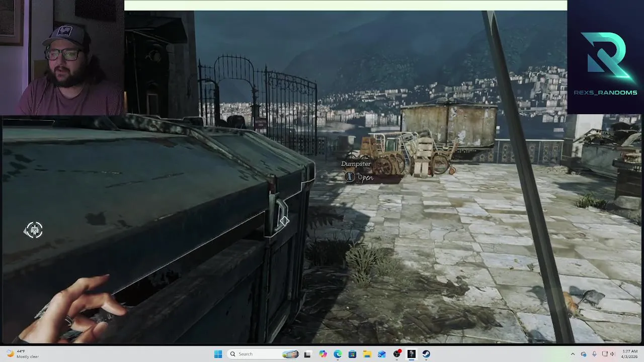
Task: Open Task View on the taskbar
Action: click(x=307, y=354)
